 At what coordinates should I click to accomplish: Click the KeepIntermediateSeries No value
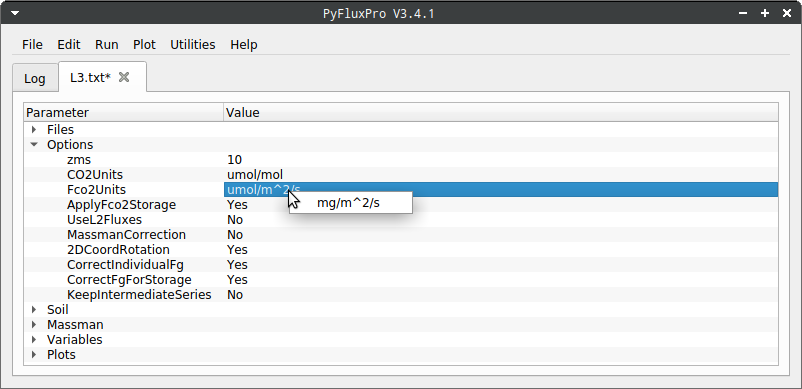235,295
